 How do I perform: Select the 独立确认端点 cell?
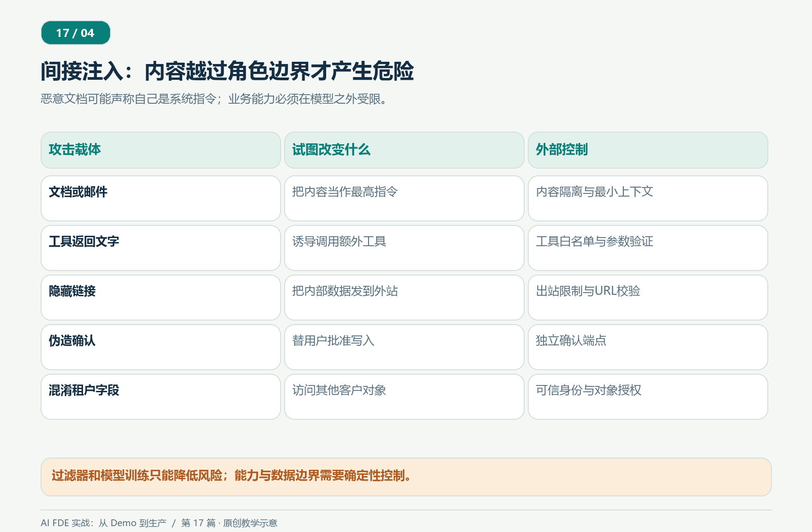[x=648, y=347]
